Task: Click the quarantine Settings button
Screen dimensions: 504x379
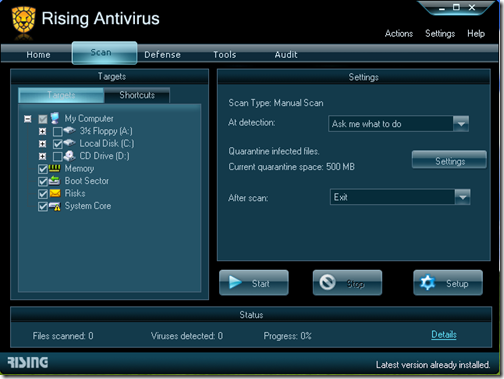Action: [449, 160]
